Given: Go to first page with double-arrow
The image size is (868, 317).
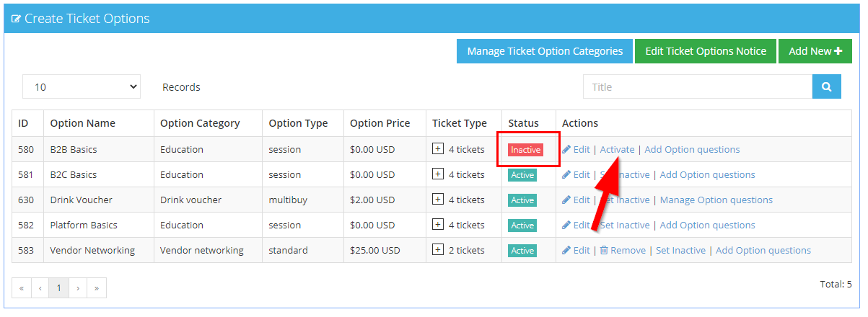Looking at the screenshot, I should point(22,288).
